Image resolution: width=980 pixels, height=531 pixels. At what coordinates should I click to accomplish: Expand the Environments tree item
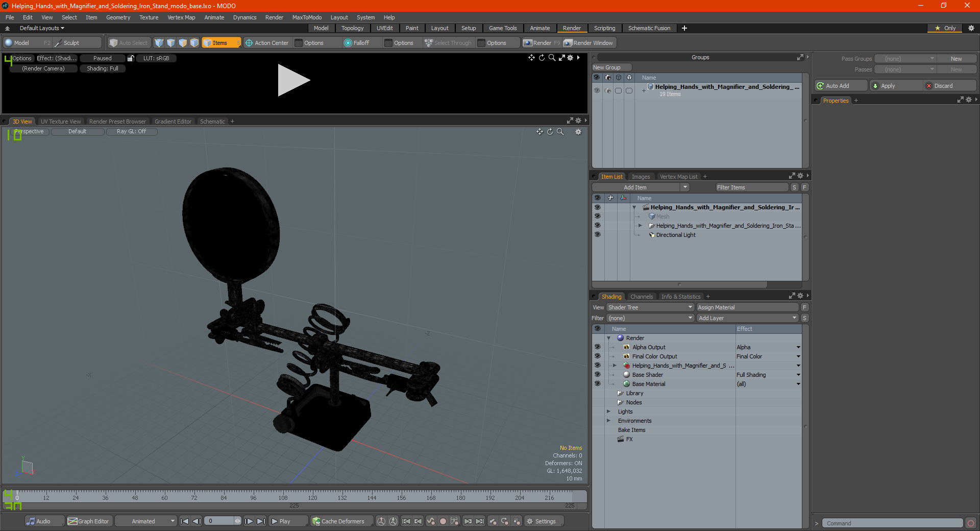click(x=608, y=421)
